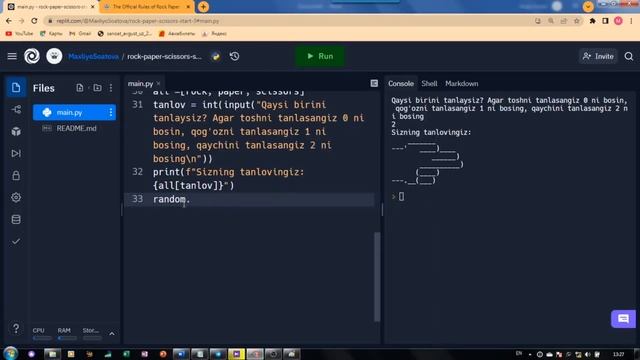Add a new file in Files panel
The image size is (640, 360).
(80, 88)
